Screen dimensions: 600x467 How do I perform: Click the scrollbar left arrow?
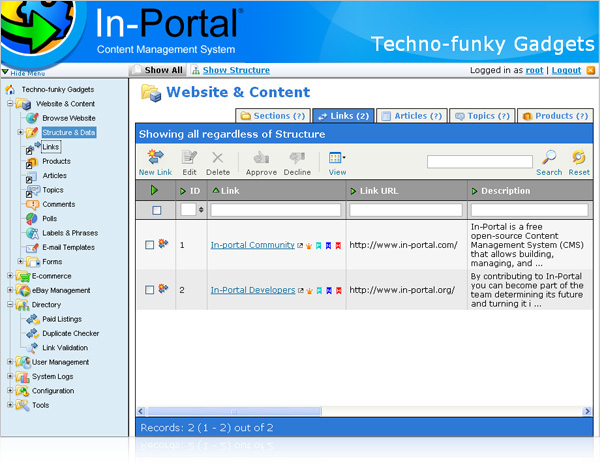coord(141,411)
